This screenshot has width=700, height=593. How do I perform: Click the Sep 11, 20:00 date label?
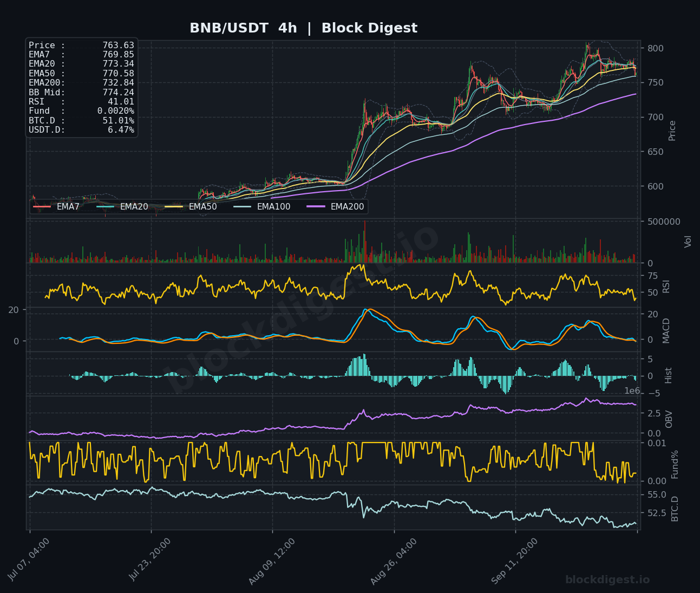(515, 561)
